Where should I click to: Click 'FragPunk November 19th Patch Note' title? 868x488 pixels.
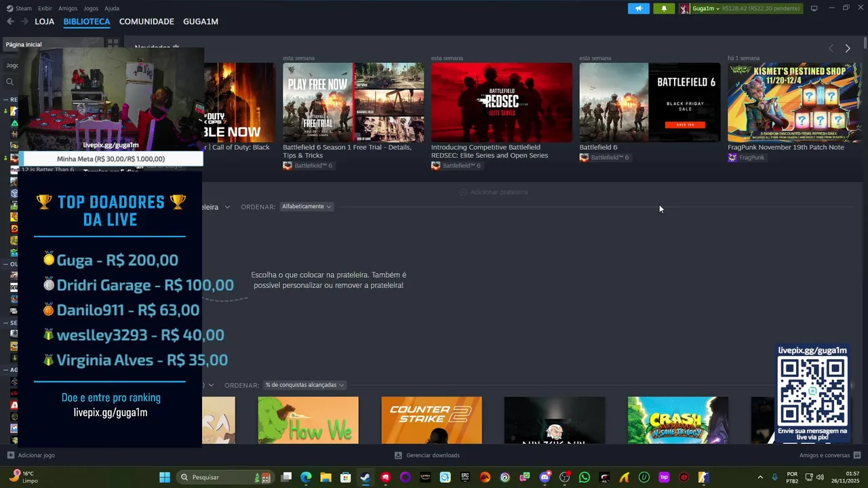(786, 147)
